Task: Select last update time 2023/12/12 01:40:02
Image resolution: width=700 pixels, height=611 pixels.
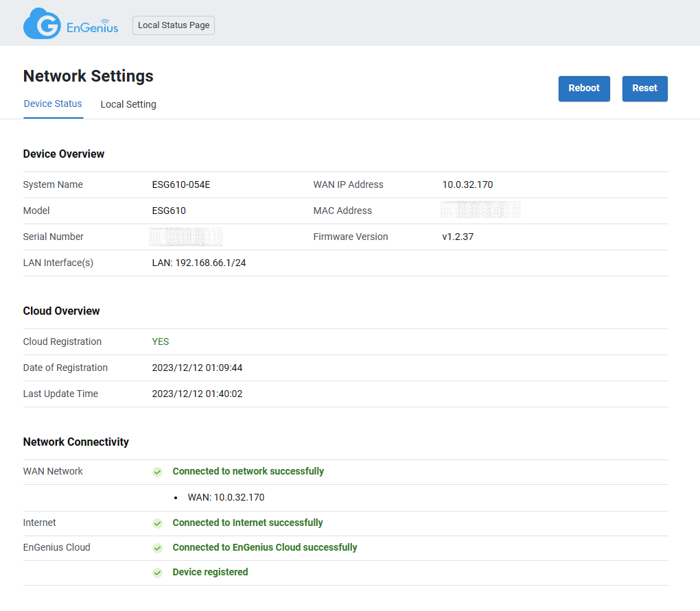Action: (x=197, y=394)
